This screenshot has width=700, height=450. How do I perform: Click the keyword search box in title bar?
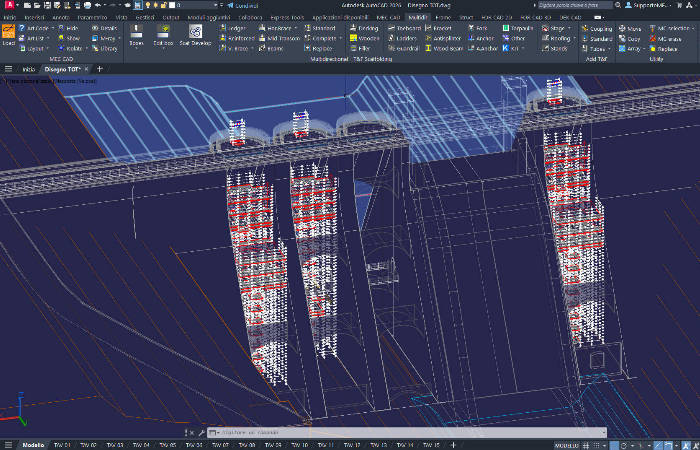coord(575,5)
